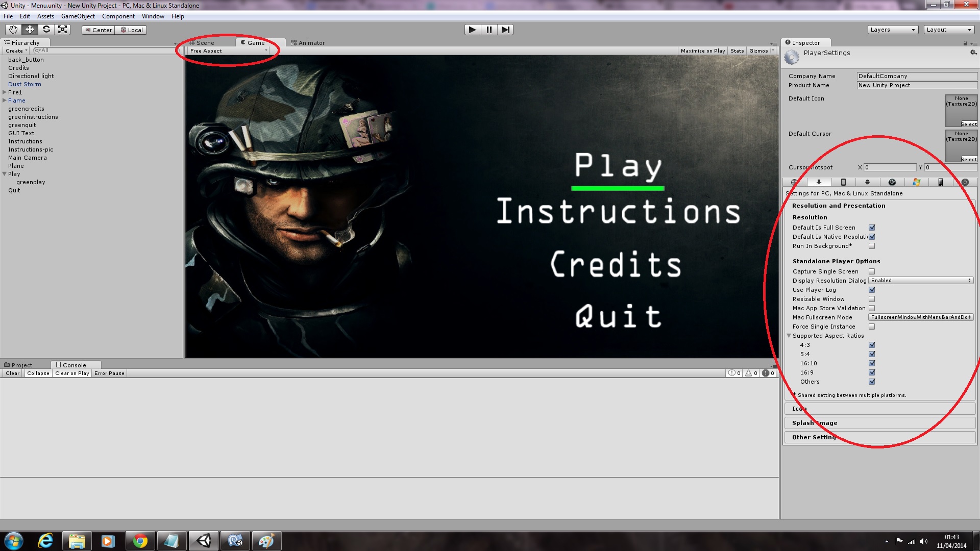Toggle the Inspector lock icon
The image size is (980, 551).
(x=965, y=43)
